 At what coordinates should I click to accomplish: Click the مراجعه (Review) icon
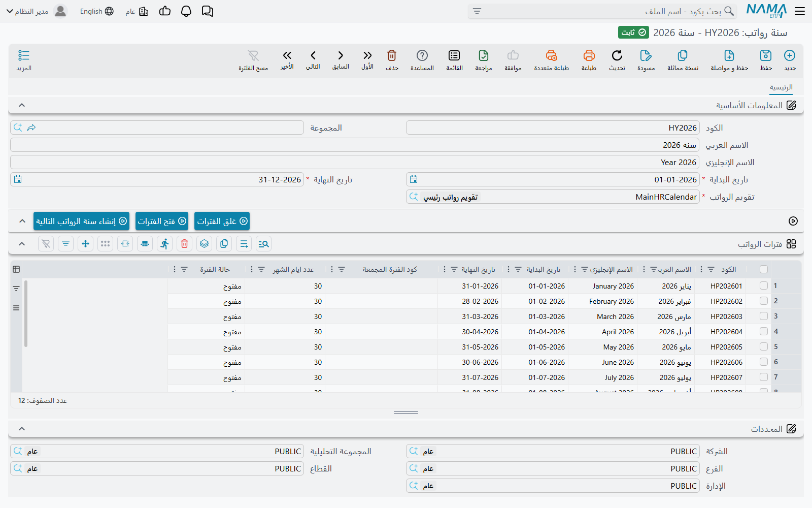[484, 55]
